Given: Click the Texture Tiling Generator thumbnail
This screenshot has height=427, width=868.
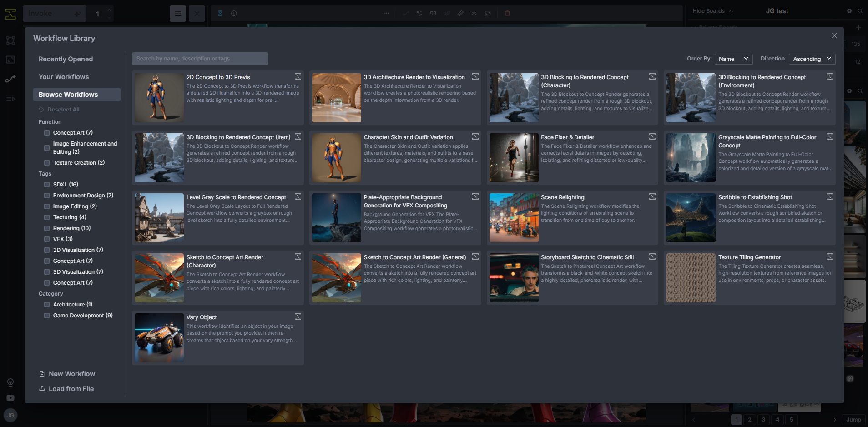Looking at the screenshot, I should [x=691, y=278].
